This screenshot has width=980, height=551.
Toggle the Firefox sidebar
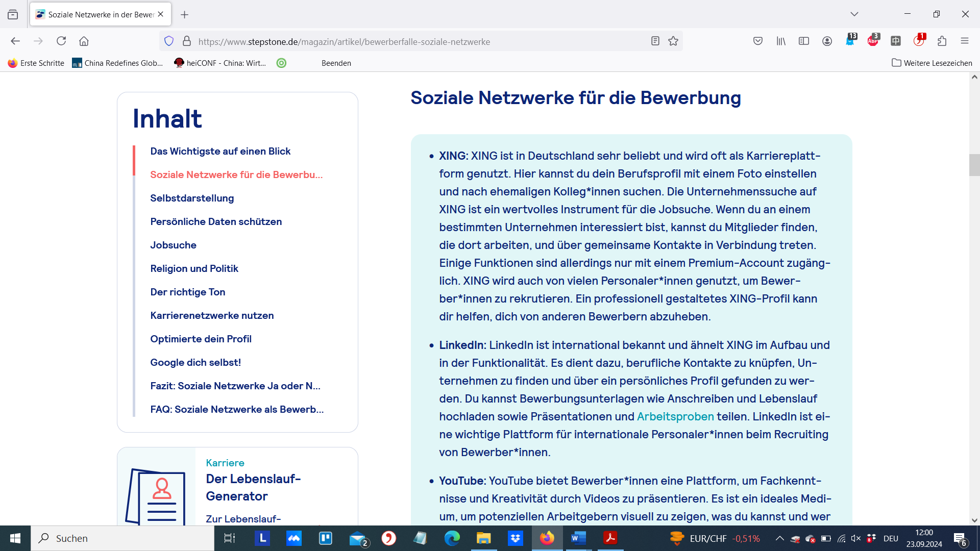(804, 41)
